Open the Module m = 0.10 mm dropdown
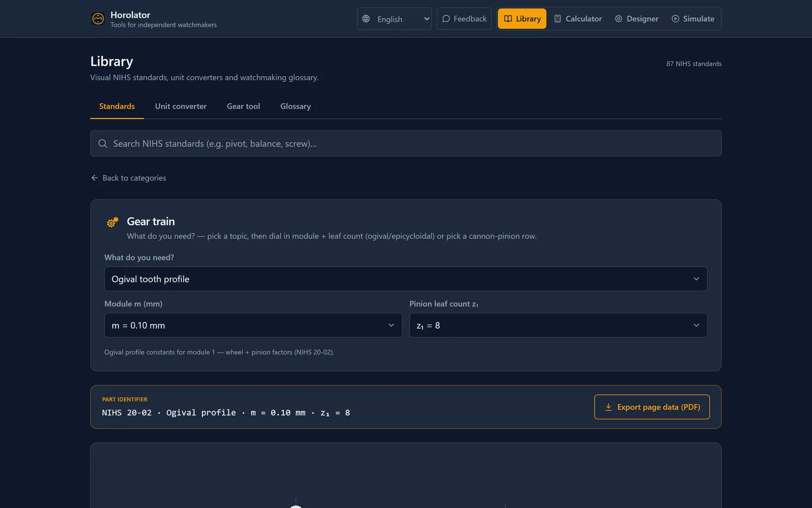Screen dimensions: 812x508 tap(253, 325)
